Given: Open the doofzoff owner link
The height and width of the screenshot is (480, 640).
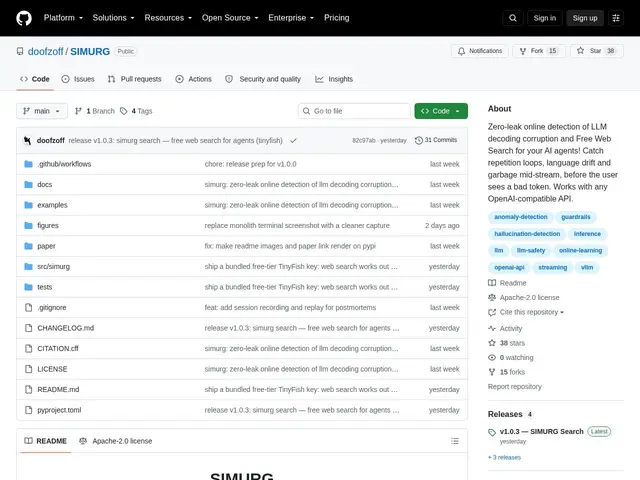Looking at the screenshot, I should pyautogui.click(x=45, y=51).
